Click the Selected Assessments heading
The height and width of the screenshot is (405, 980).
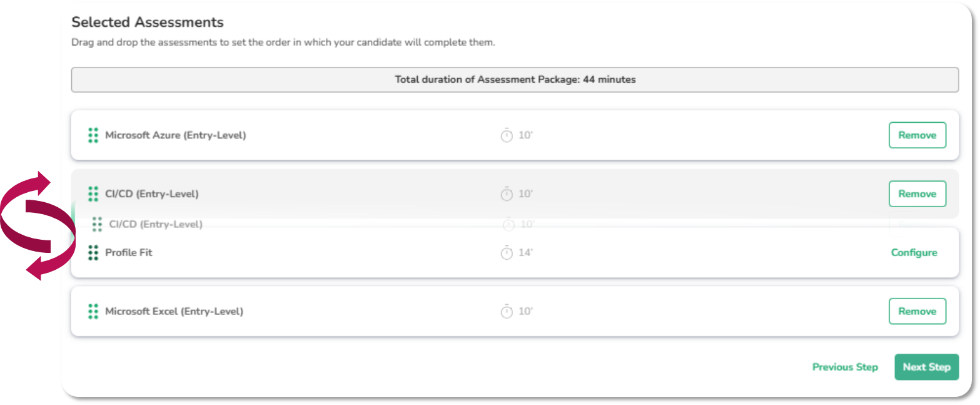click(x=148, y=23)
